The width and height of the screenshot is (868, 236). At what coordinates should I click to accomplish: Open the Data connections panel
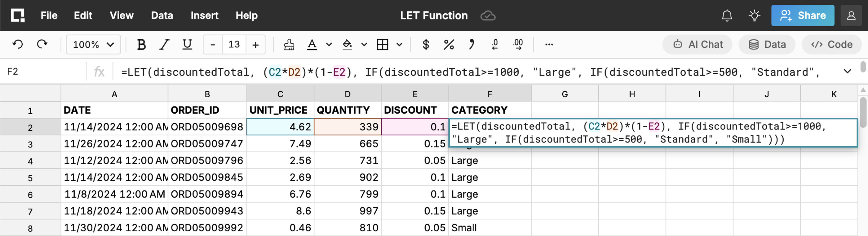767,44
